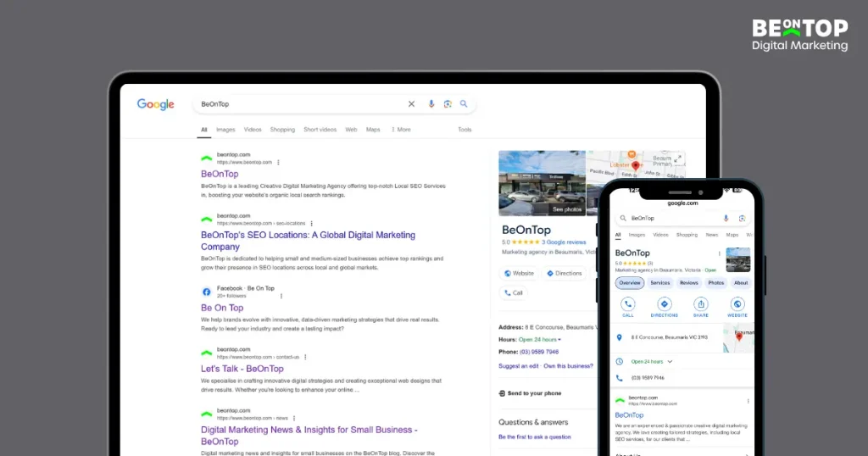Viewport: 868px width, 456px height.
Task: Clear the desktop search box with X
Action: point(412,104)
